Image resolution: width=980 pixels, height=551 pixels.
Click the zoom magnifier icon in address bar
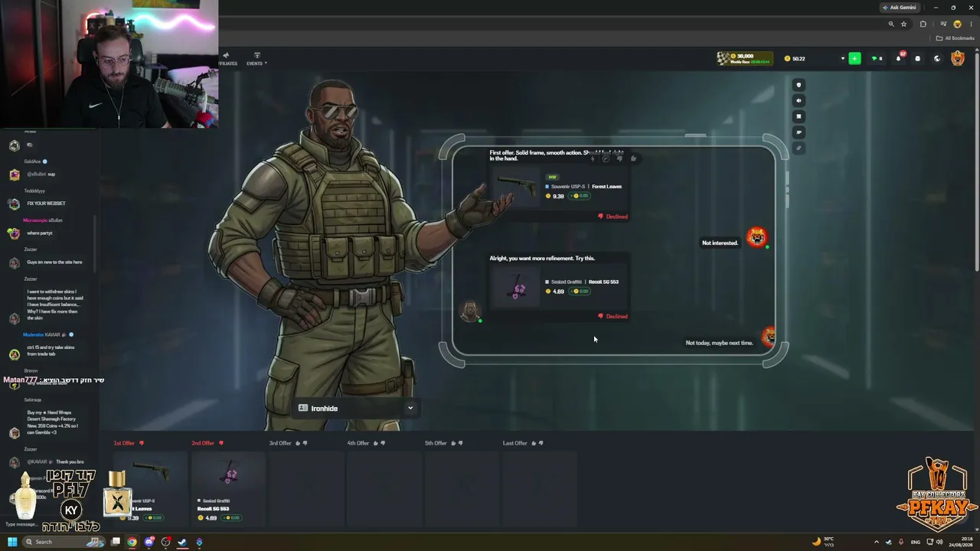(891, 24)
